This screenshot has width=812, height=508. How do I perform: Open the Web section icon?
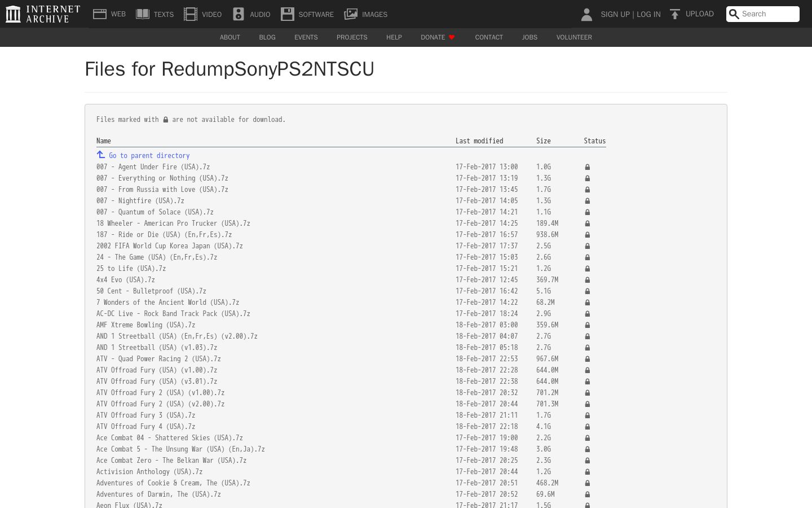point(100,14)
